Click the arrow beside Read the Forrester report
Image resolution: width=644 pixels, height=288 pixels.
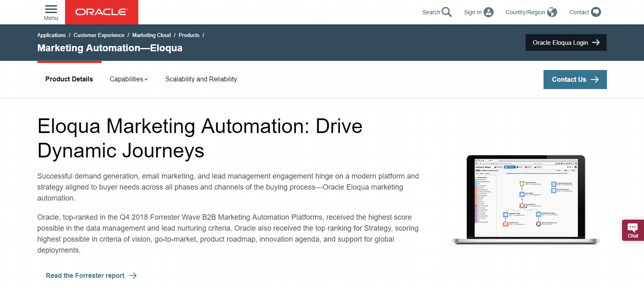click(133, 276)
